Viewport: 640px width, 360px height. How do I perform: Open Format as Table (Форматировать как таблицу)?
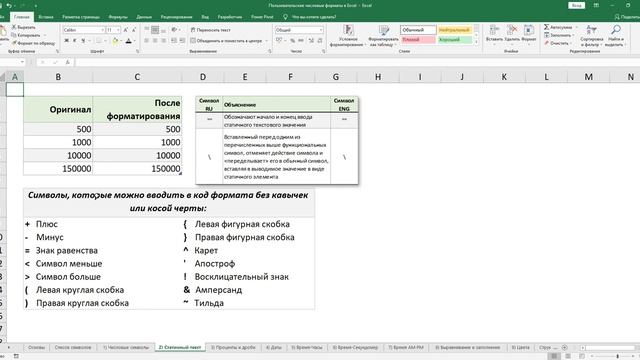pos(383,36)
